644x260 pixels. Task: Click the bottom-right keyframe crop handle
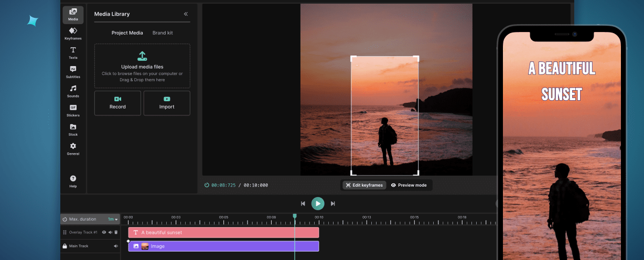pyautogui.click(x=416, y=172)
